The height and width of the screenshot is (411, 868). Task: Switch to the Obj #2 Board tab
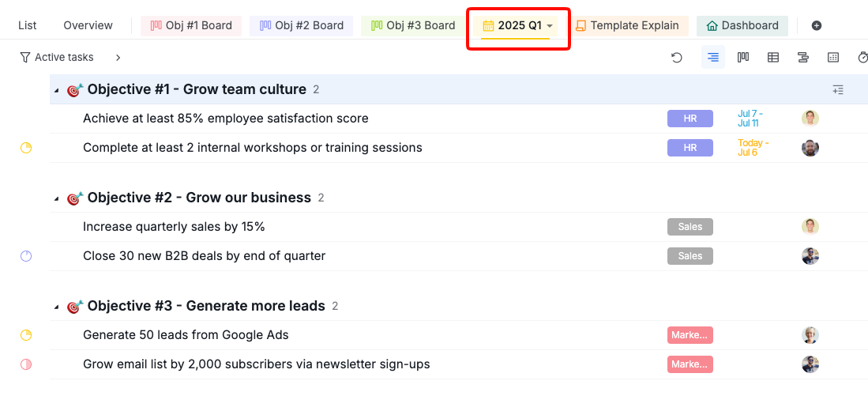point(302,25)
